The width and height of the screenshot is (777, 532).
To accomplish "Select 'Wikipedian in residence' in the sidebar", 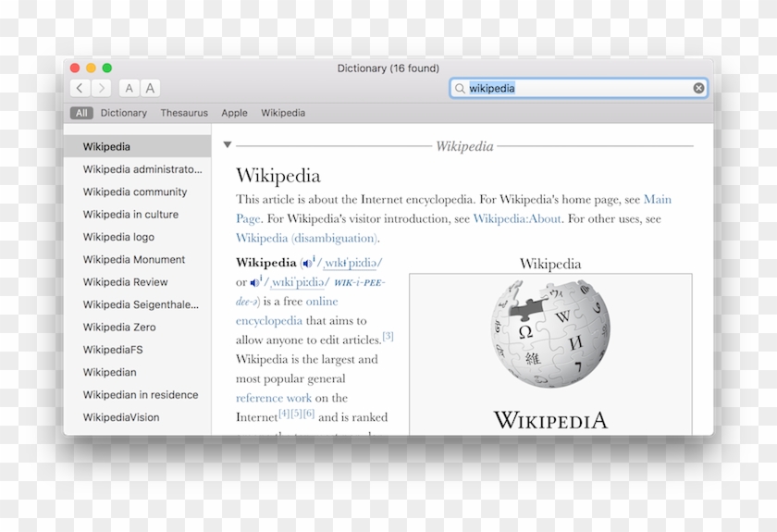I will point(137,395).
